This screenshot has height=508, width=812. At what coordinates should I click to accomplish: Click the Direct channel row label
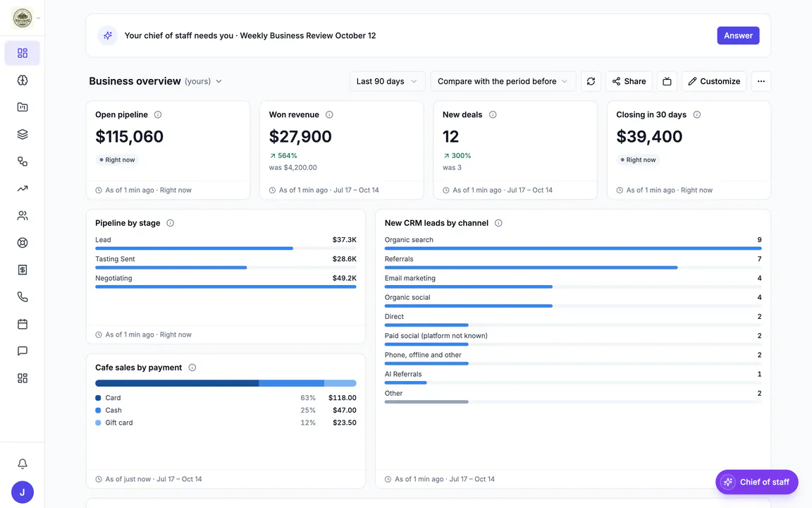point(394,317)
